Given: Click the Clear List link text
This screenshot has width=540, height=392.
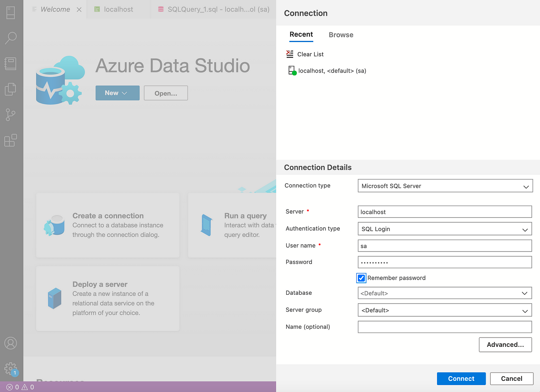Looking at the screenshot, I should tap(310, 54).
